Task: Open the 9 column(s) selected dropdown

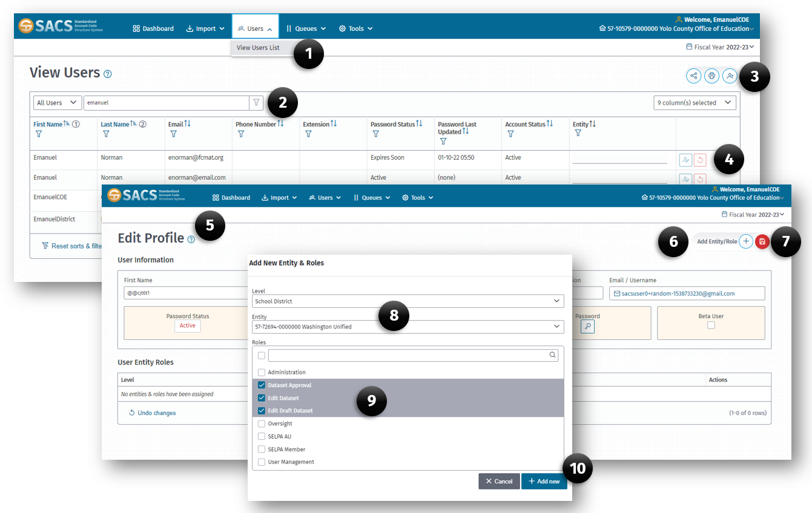Action: pos(695,102)
